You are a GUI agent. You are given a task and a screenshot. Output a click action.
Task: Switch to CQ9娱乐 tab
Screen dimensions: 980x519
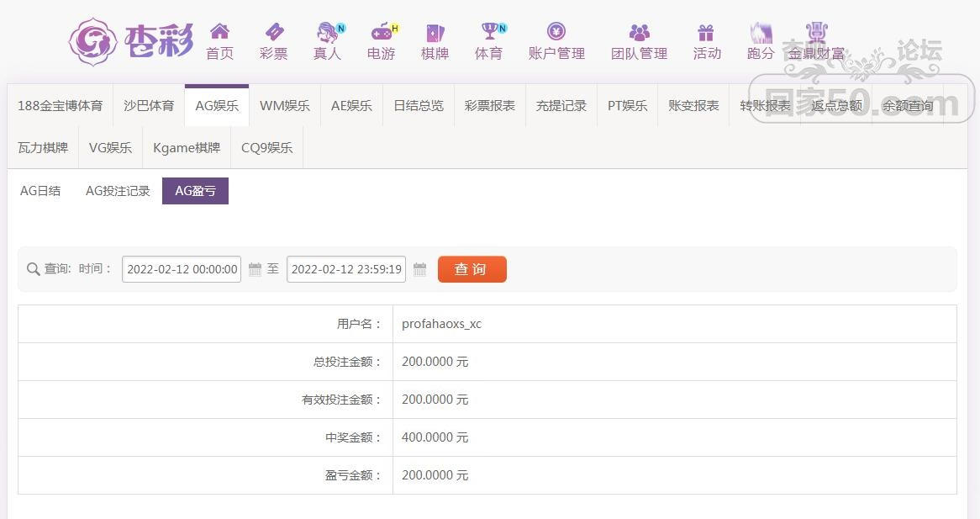tap(267, 147)
